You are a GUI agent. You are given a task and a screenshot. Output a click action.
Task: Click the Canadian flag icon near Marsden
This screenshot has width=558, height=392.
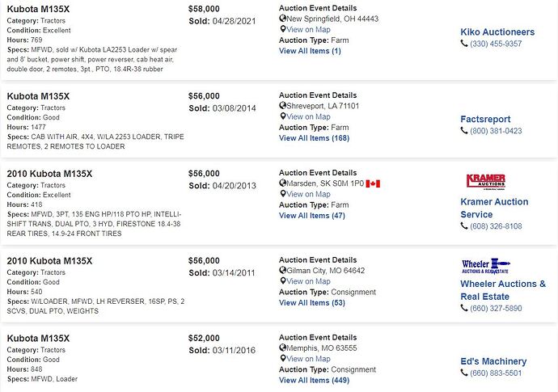coord(373,183)
